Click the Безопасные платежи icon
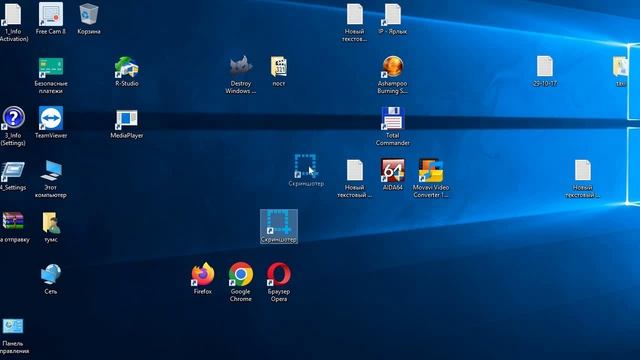 (x=51, y=76)
